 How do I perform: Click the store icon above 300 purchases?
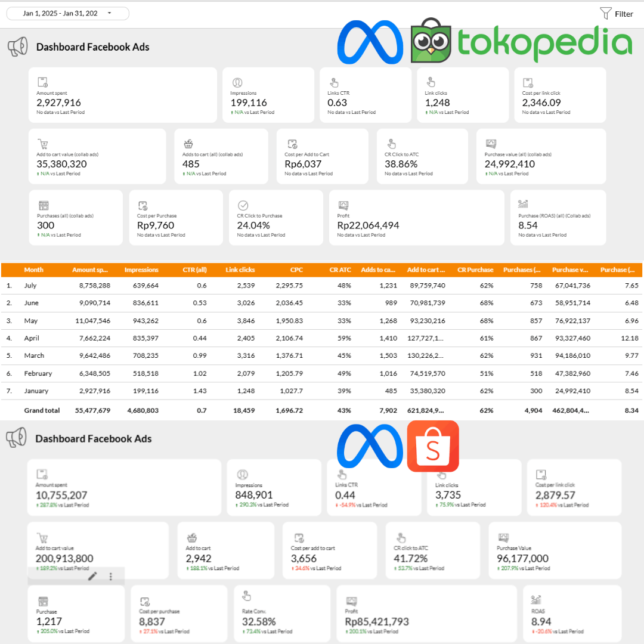44,205
